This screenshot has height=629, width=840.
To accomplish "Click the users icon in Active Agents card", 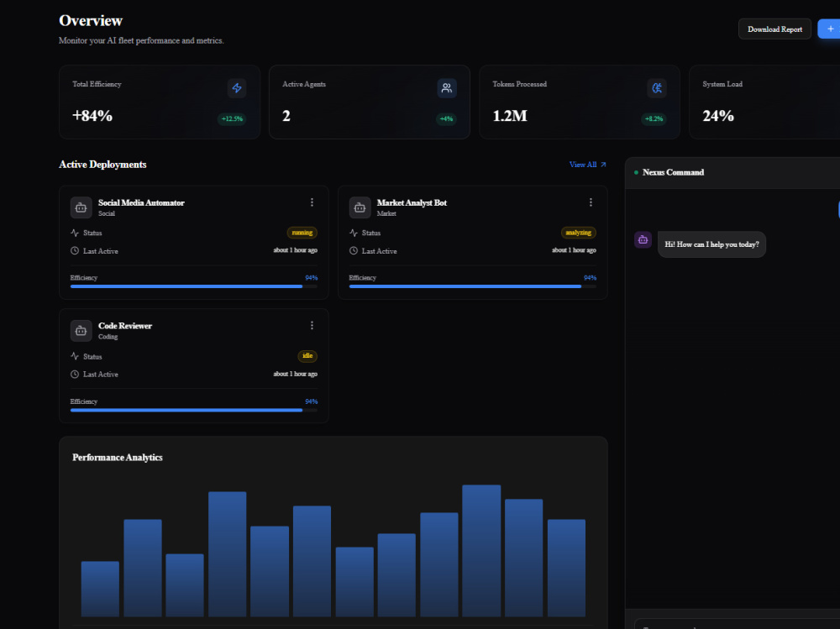I will [447, 88].
